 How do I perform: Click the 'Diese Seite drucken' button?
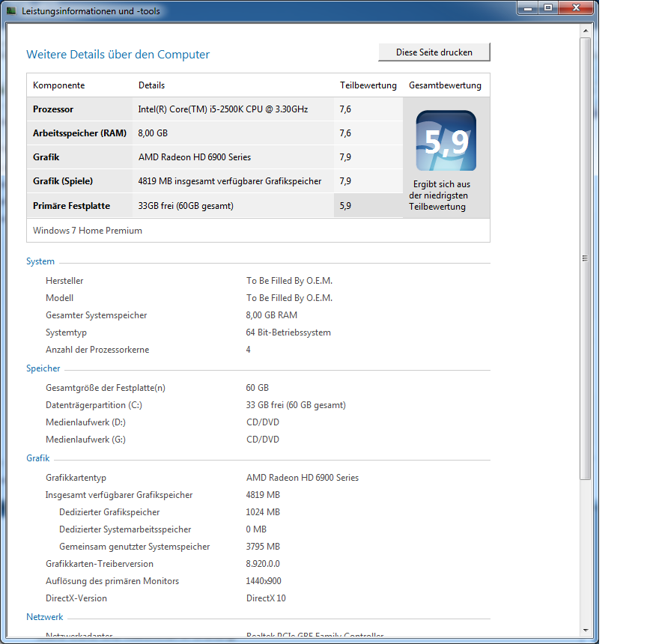click(x=434, y=52)
